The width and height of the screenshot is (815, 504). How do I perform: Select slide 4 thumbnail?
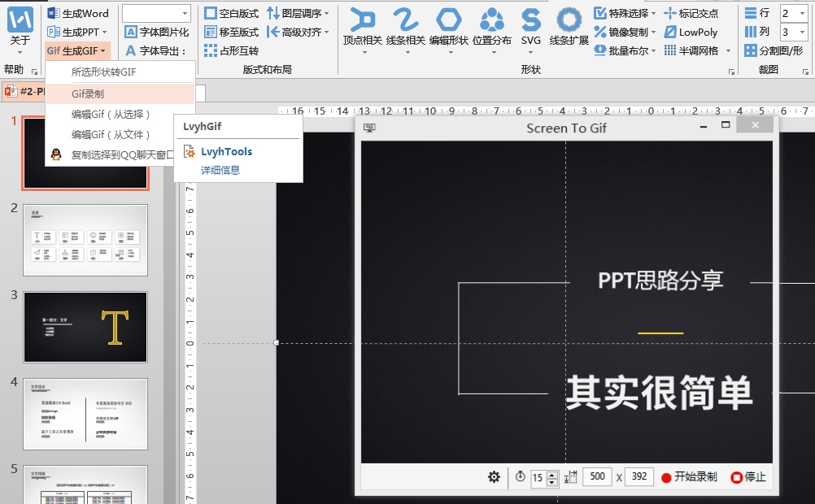(85, 414)
